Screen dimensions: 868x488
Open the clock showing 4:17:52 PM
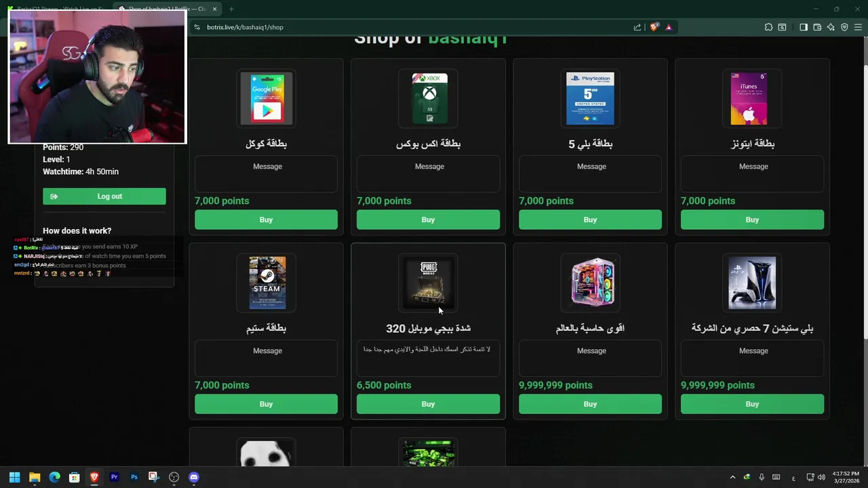[846, 477]
